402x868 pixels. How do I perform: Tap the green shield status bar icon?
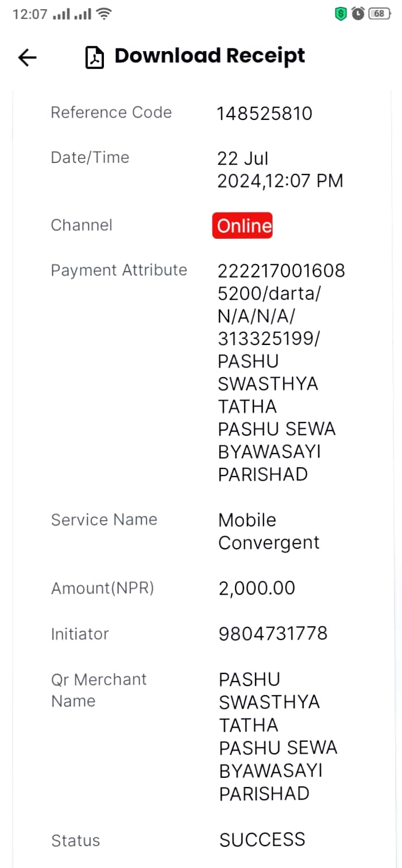click(341, 14)
